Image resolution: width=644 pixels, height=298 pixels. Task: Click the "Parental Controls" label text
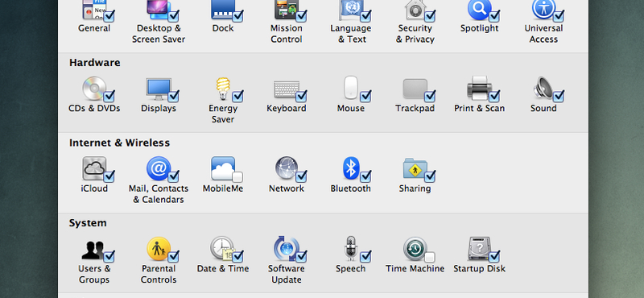coord(158,274)
